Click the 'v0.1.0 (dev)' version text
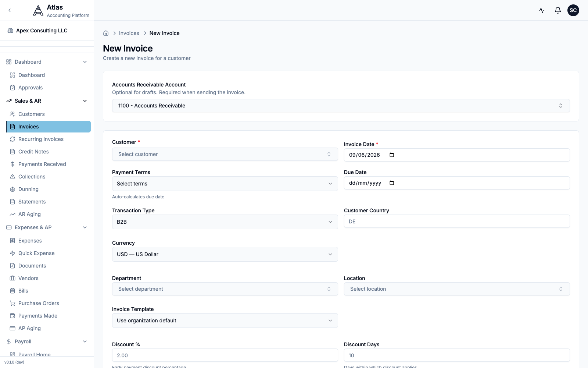Image resolution: width=588 pixels, height=368 pixels. 14,362
